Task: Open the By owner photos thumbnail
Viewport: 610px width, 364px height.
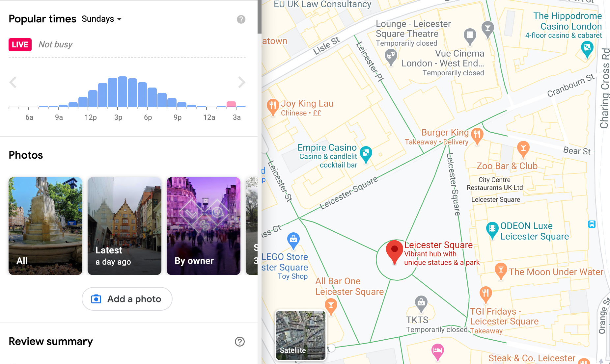Action: click(204, 226)
